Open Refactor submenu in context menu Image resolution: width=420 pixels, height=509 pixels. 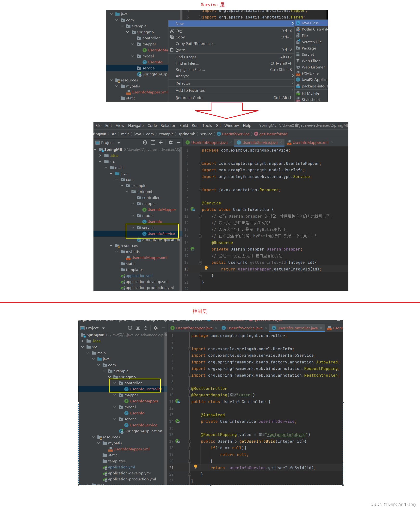[231, 83]
